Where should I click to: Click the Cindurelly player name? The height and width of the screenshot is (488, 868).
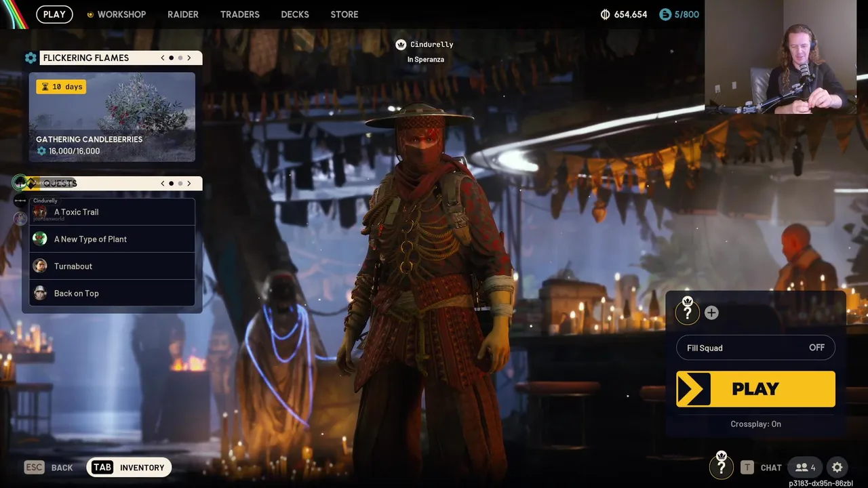[x=432, y=45]
